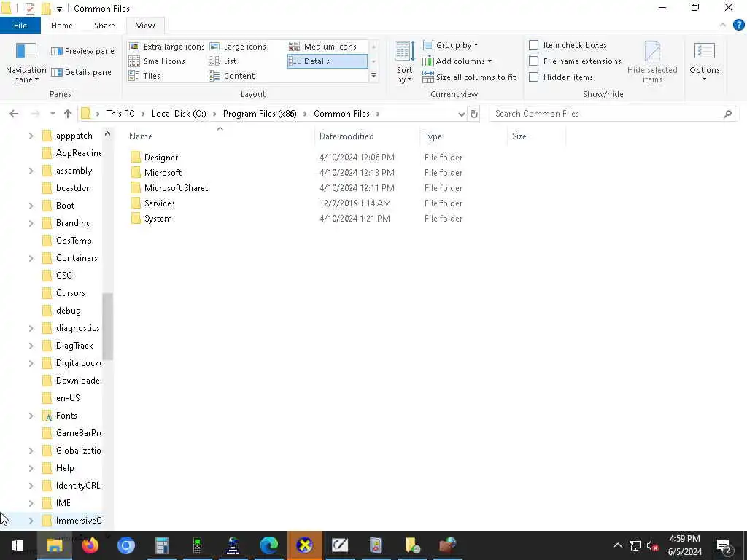Viewport: 747px width, 560px height.
Task: Expand the diagnostics tree node
Action: [x=31, y=329]
